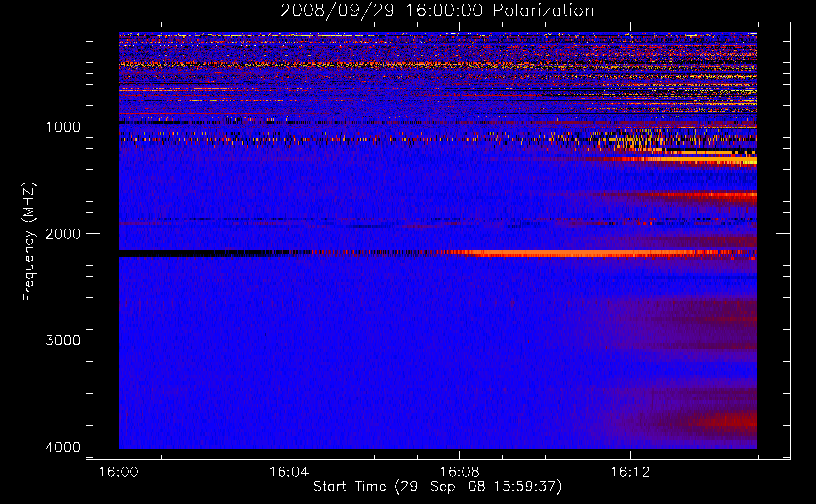Click the 3000 frequency tick label
This screenshot has width=816, height=504.
point(63,340)
